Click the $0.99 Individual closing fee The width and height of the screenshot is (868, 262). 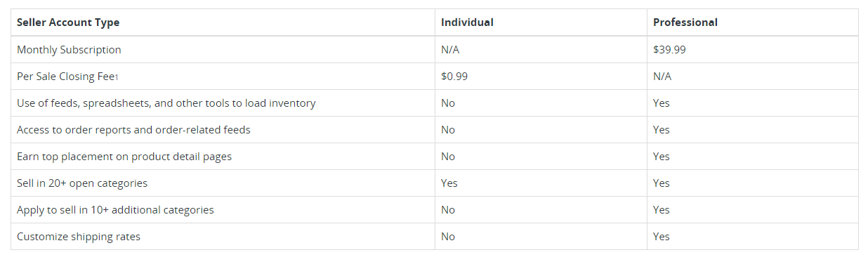coord(454,77)
